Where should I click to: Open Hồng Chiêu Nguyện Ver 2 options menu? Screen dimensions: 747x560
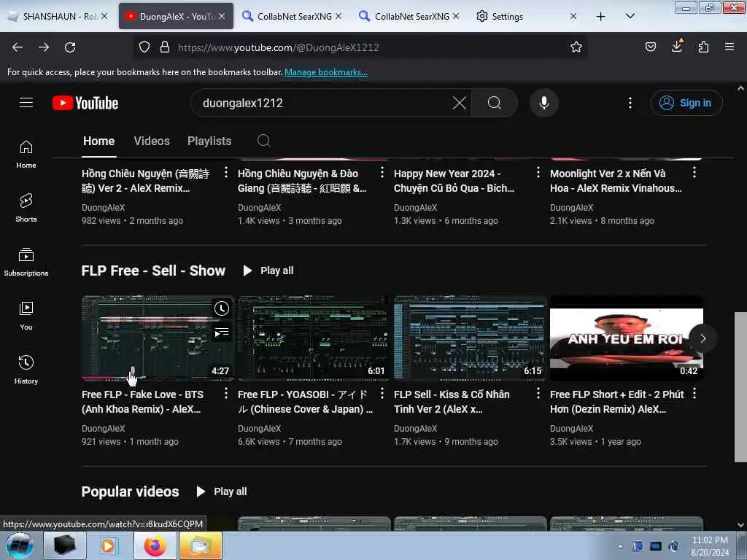click(226, 172)
